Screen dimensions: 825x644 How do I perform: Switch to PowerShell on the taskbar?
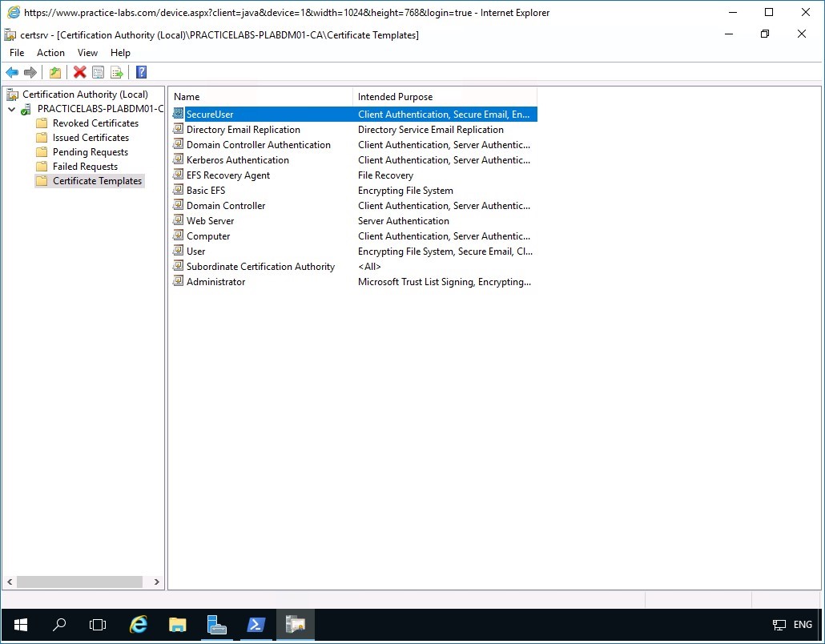tap(256, 625)
